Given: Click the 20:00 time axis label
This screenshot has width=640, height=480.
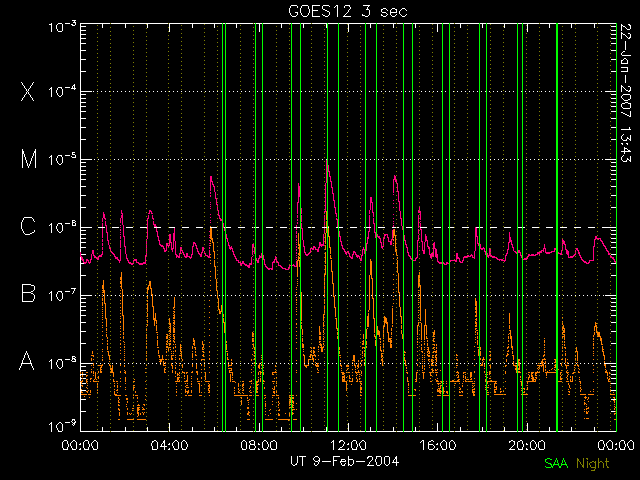Looking at the screenshot, I should click(x=527, y=445).
